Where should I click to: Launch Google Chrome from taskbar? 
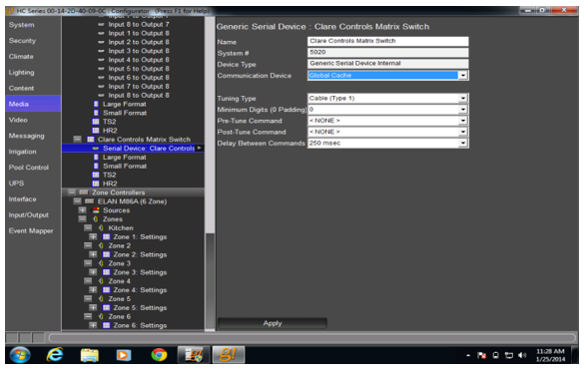coord(159,355)
